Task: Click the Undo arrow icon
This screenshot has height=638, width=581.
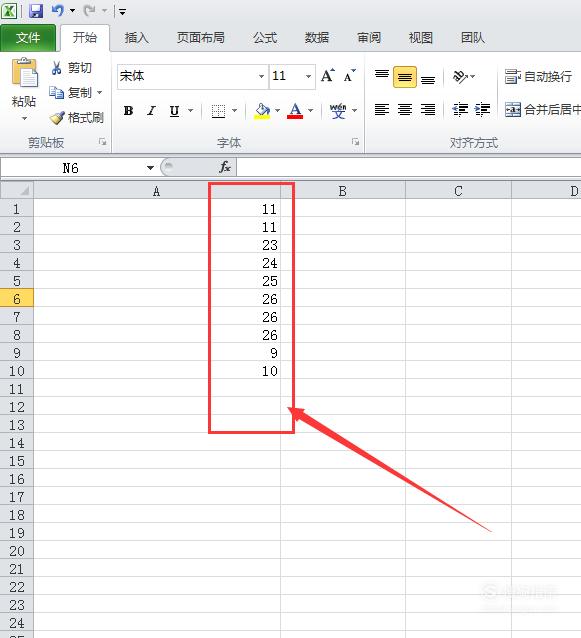Action: click(x=58, y=10)
